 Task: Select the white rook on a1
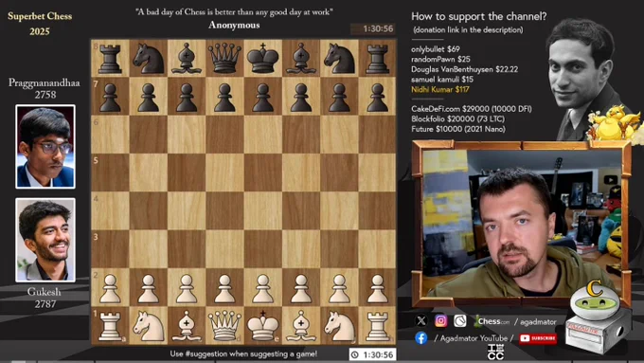point(110,326)
